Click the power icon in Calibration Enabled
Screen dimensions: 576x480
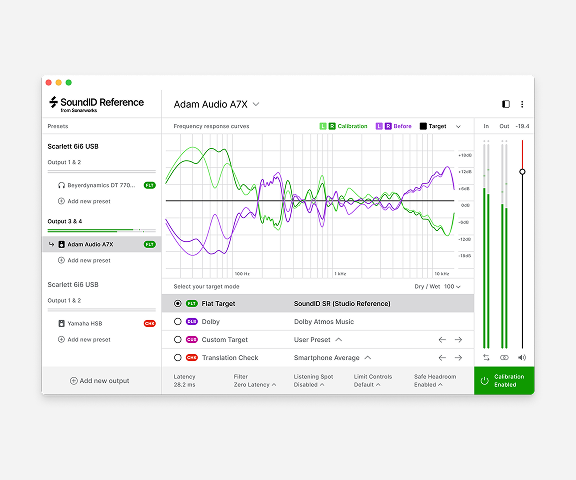485,381
